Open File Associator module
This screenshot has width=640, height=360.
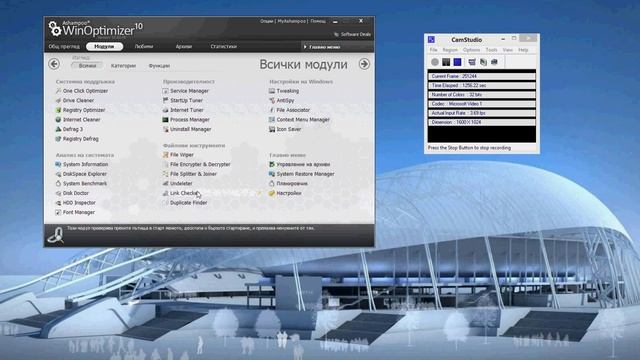(x=293, y=110)
